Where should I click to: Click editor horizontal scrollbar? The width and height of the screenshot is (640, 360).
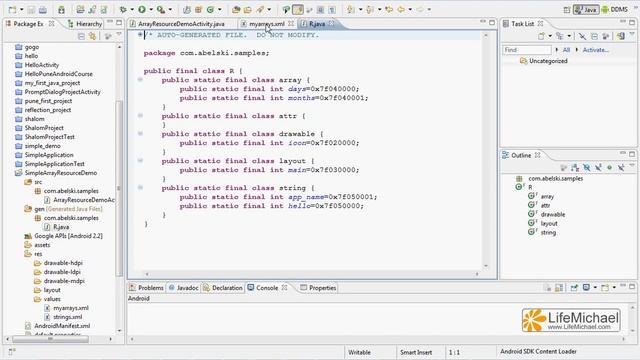pos(312,274)
